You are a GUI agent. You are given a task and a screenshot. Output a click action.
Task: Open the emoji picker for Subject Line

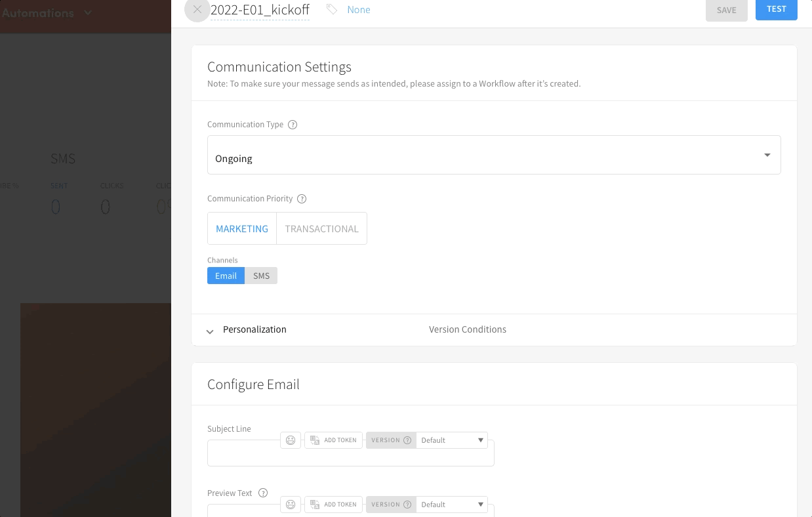pyautogui.click(x=291, y=440)
